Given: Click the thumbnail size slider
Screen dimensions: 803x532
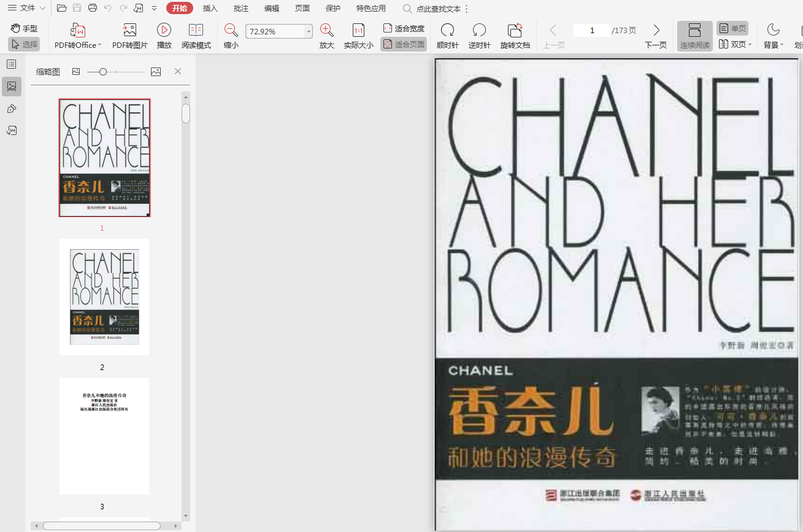Looking at the screenshot, I should coord(103,72).
